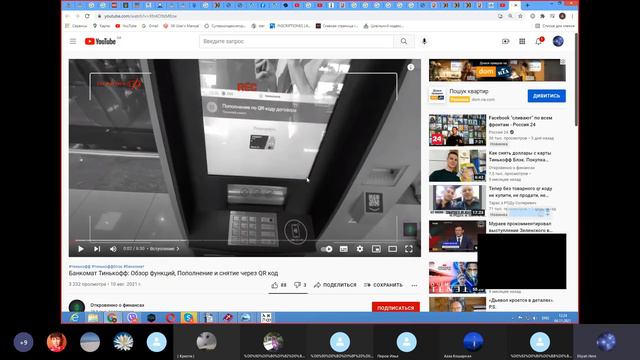Skip to the next video

click(x=97, y=249)
